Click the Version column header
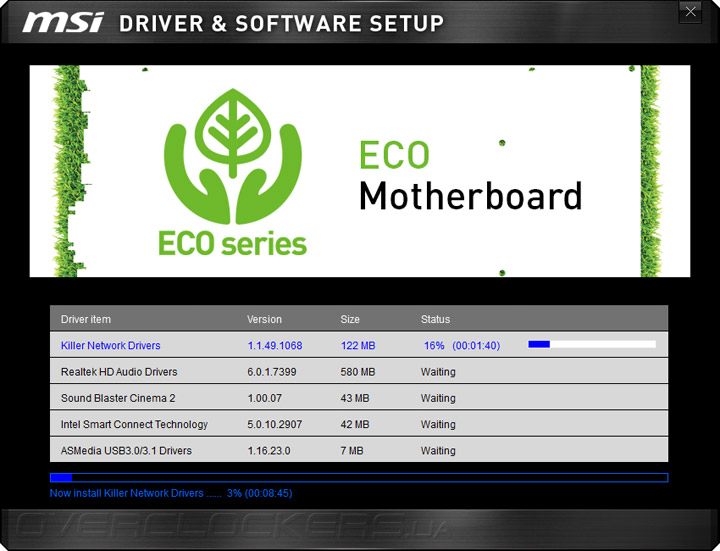The height and width of the screenshot is (551, 720). point(264,319)
